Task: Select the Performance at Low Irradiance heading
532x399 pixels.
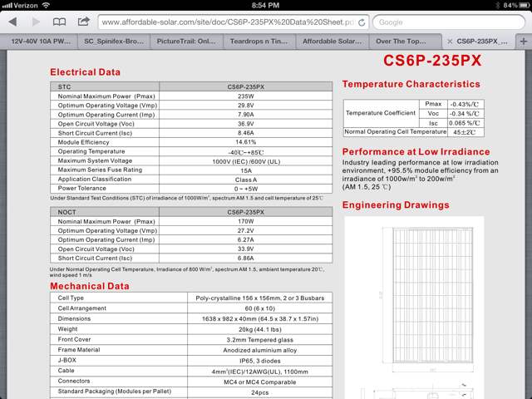Action: [x=416, y=151]
